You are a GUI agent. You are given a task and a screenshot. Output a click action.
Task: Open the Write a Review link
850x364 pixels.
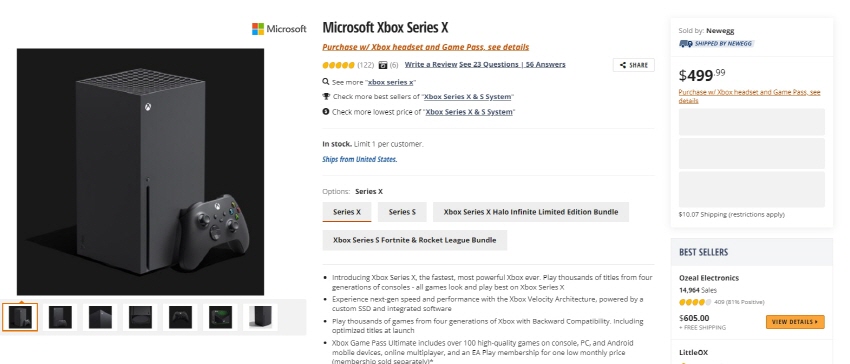click(x=431, y=65)
